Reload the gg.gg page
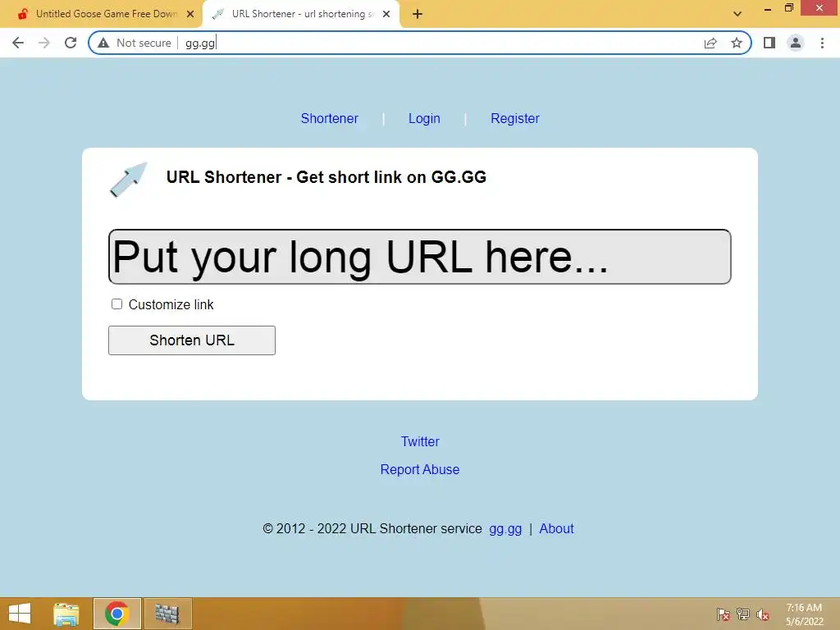Image resolution: width=840 pixels, height=630 pixels. click(71, 43)
